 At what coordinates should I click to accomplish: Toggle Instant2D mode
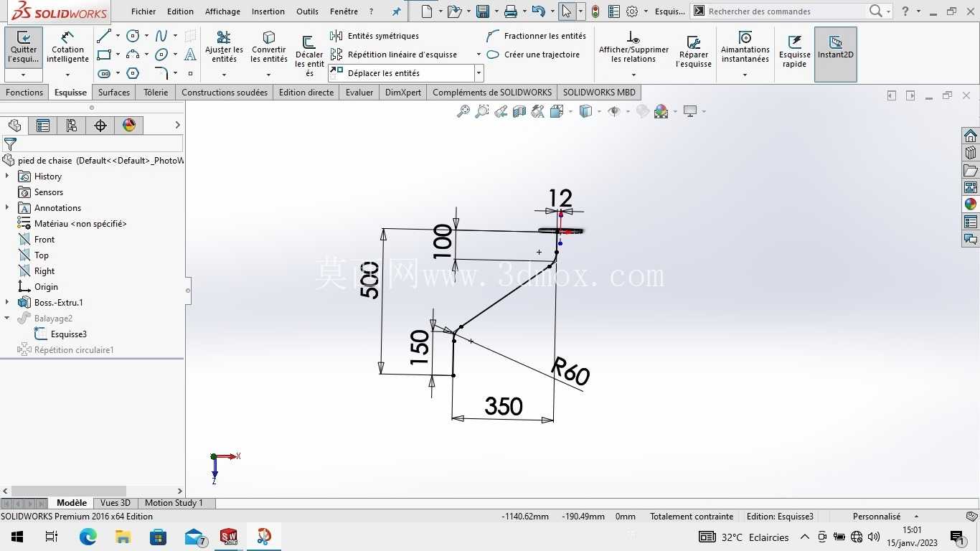pos(836,55)
